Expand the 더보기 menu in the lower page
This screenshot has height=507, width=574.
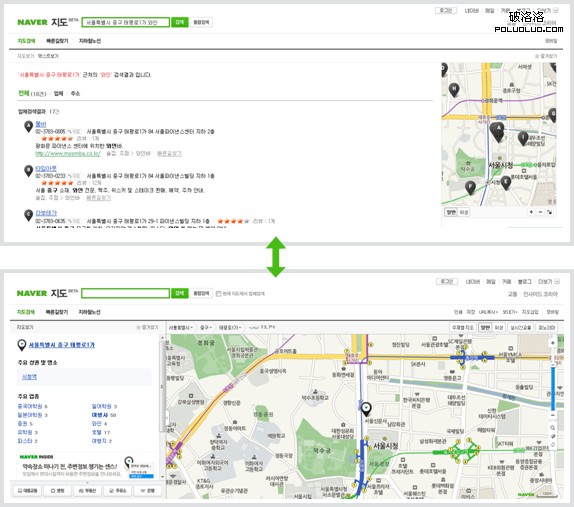point(549,282)
